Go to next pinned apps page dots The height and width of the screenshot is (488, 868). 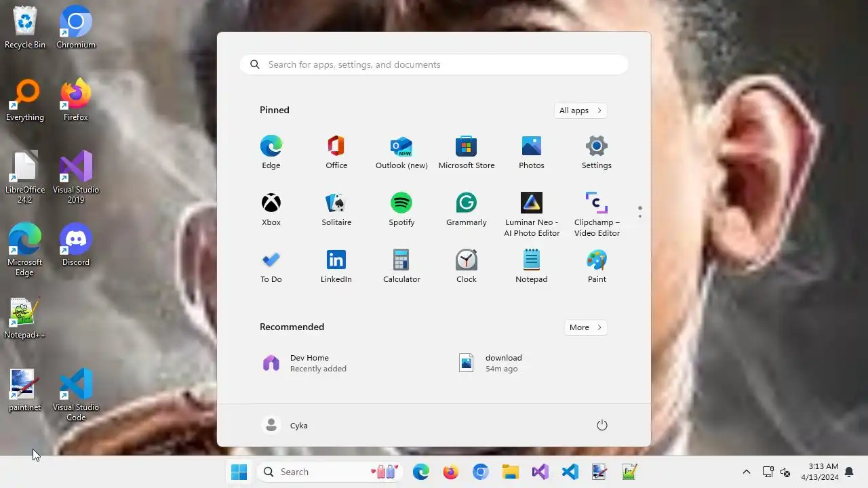(639, 212)
